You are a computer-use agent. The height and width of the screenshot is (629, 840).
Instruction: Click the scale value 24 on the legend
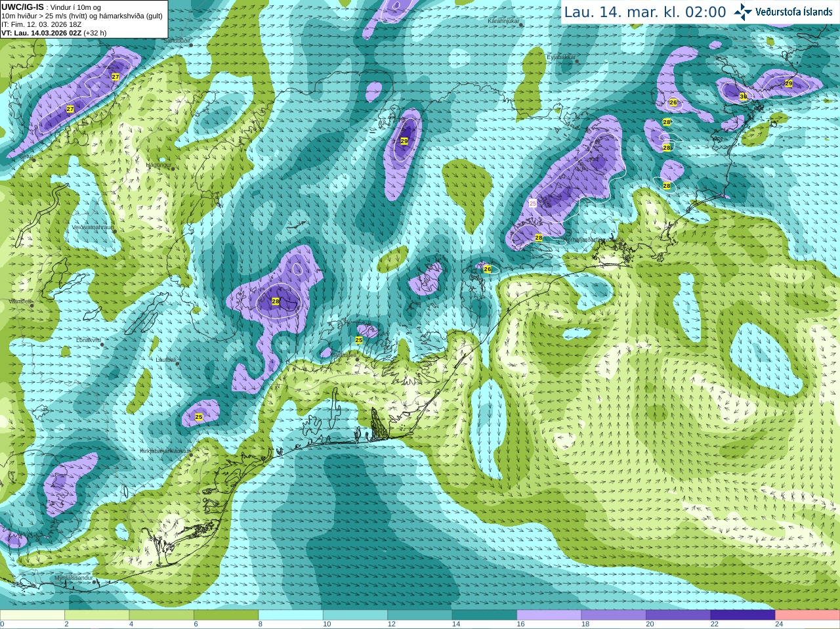(779, 624)
